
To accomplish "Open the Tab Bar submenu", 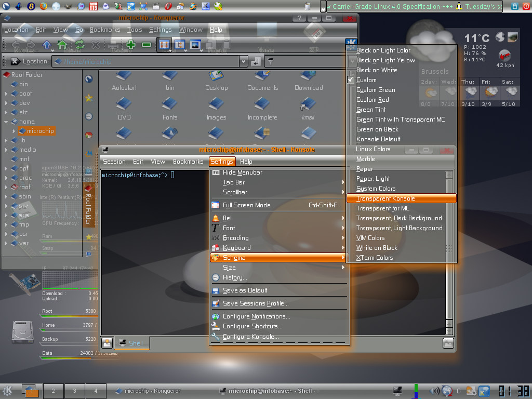I will (x=278, y=182).
